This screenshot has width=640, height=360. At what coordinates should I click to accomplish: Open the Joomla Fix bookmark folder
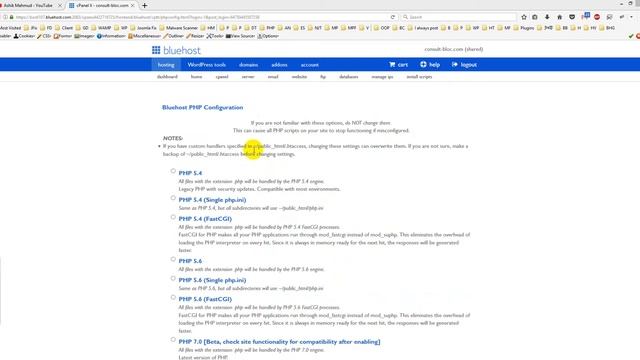[143, 28]
